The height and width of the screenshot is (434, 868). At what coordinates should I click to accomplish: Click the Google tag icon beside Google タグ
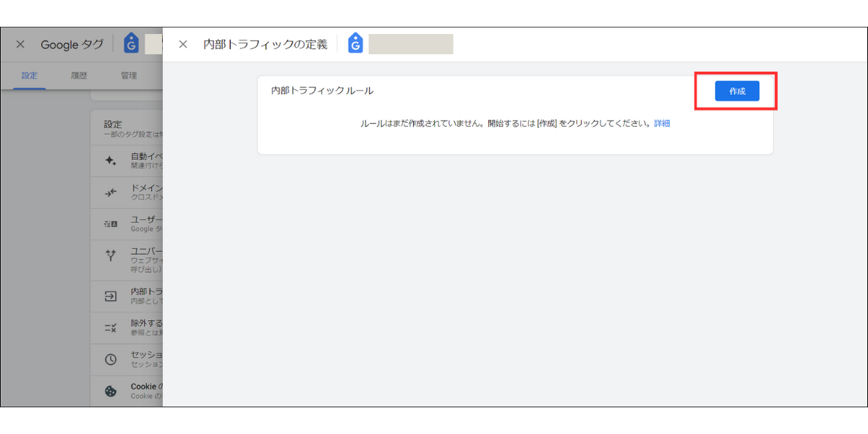[x=131, y=44]
